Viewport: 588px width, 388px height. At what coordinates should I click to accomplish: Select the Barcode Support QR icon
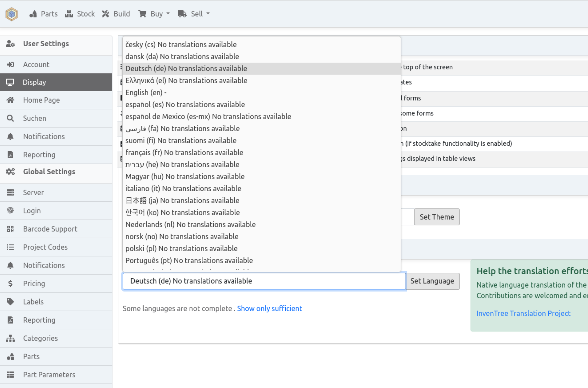tap(10, 229)
